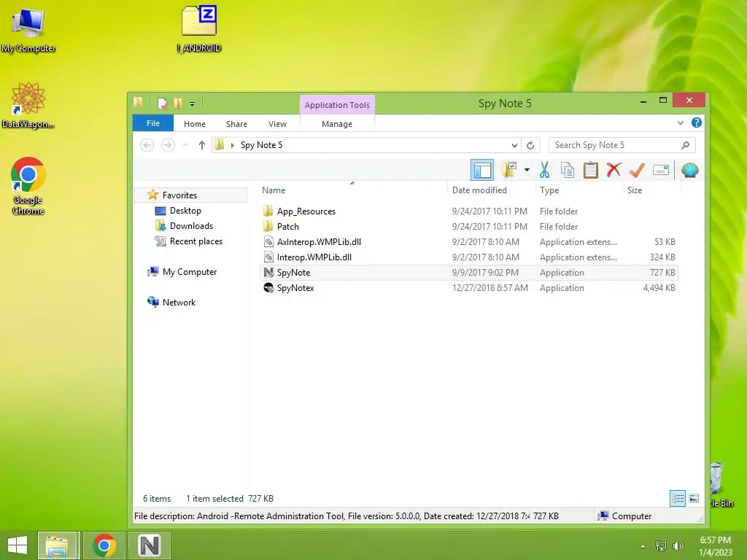Image resolution: width=747 pixels, height=560 pixels.
Task: Switch to the Share ribbon tab
Action: point(236,124)
